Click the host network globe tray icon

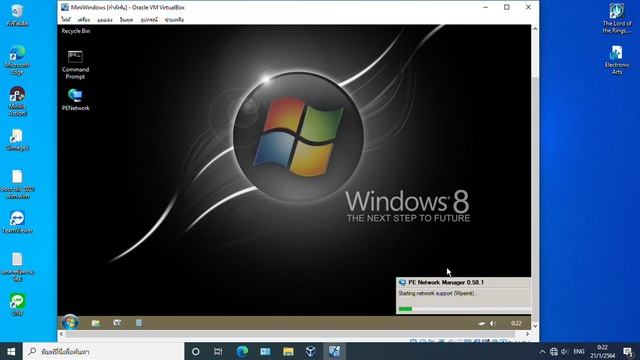553,351
